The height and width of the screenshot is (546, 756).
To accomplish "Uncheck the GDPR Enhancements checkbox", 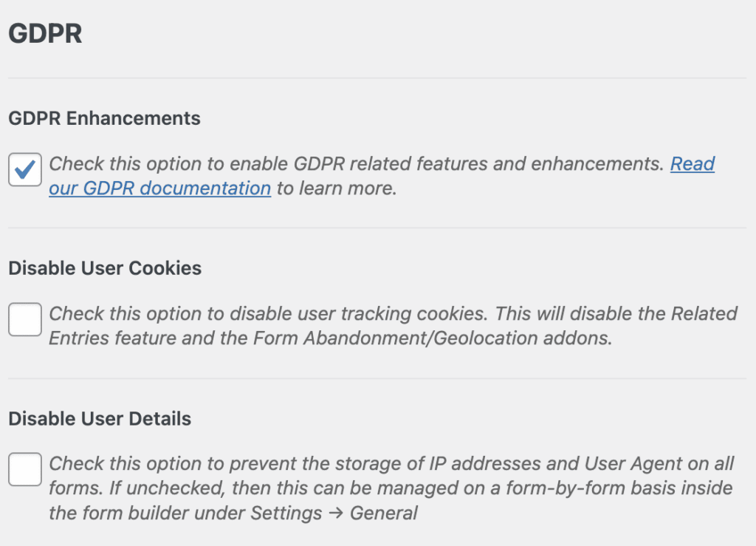I will point(25,170).
